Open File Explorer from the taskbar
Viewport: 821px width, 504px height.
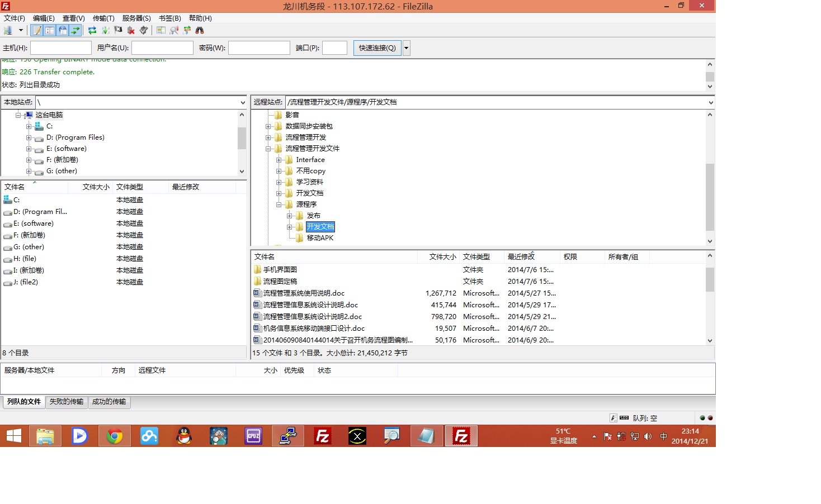coord(45,436)
